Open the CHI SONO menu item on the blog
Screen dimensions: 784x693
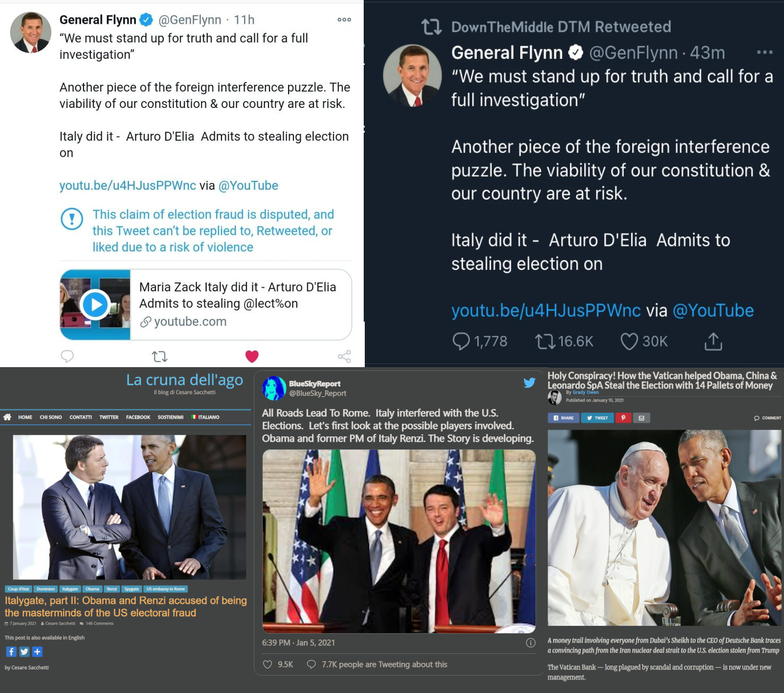click(51, 417)
